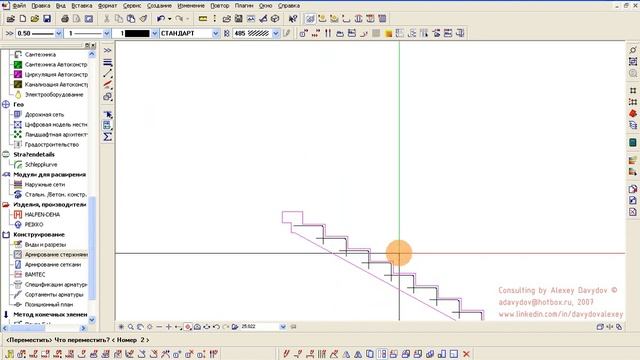Click the Print icon in top toolbar

pos(64,19)
